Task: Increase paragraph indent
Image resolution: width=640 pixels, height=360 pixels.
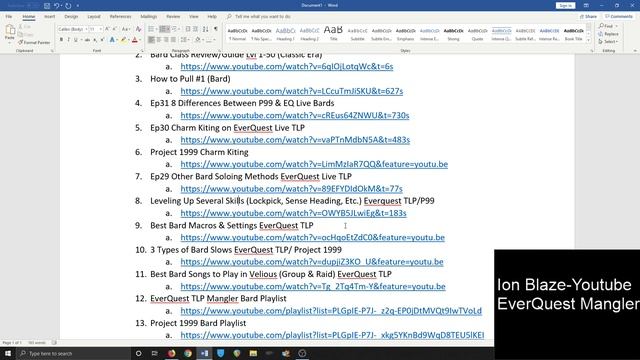Action: (x=196, y=29)
